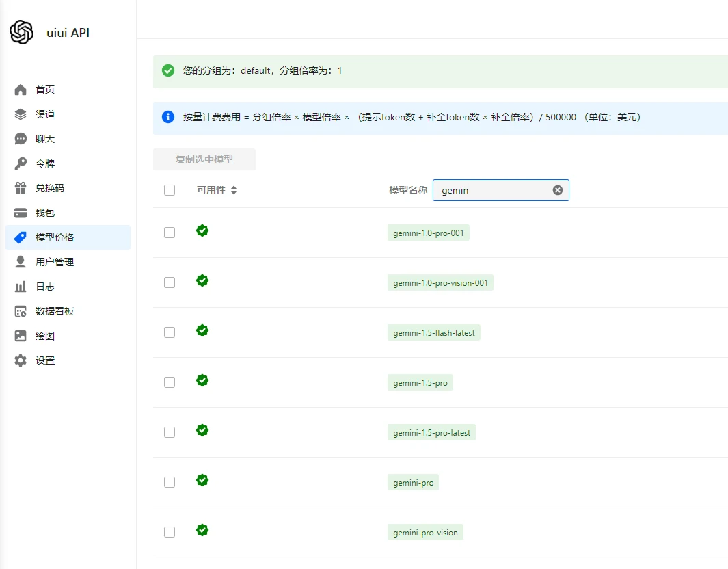Sort by 可用性 using the sort arrows
This screenshot has height=569, width=728.
coord(234,190)
